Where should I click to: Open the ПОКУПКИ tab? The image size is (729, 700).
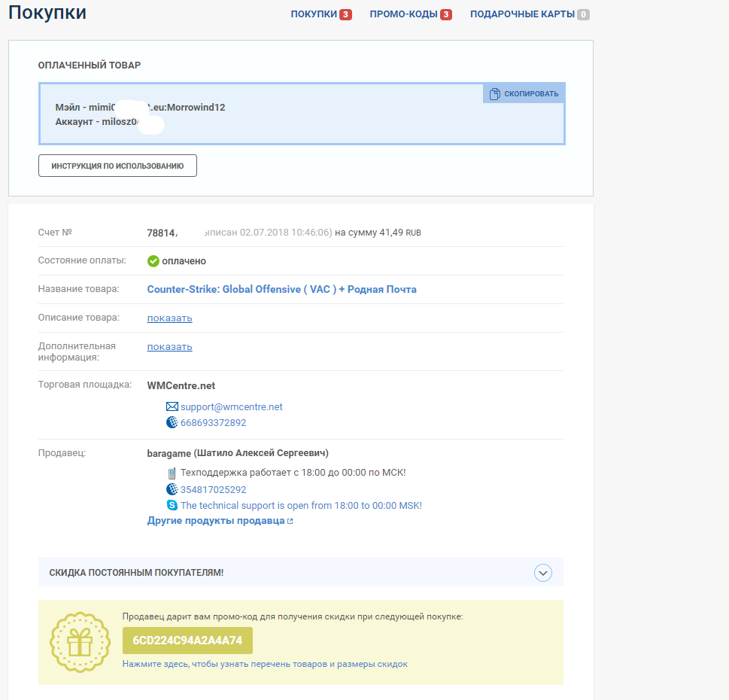pos(320,14)
